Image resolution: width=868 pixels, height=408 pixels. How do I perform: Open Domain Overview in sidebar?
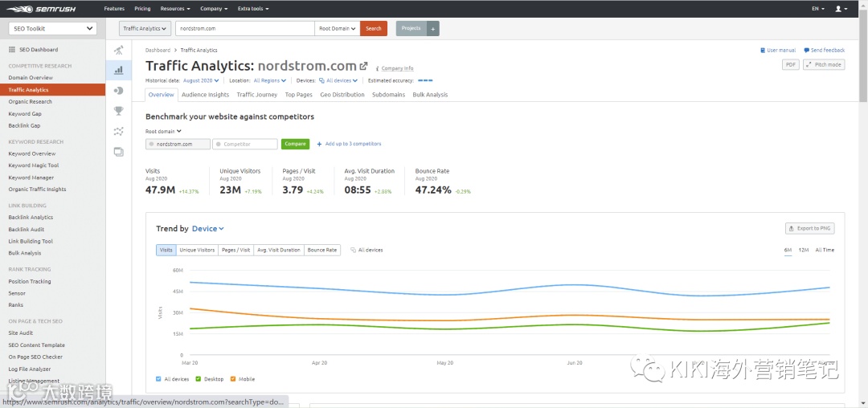[x=31, y=78]
